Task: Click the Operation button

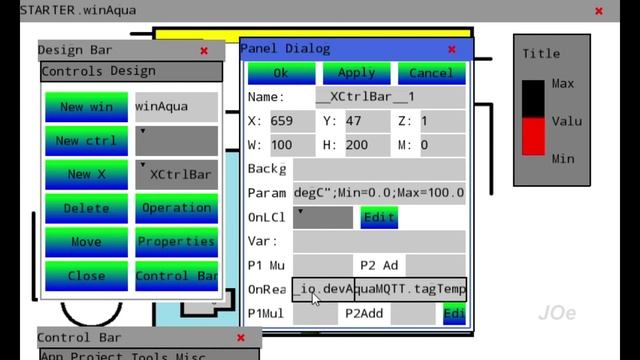Action: point(176,208)
